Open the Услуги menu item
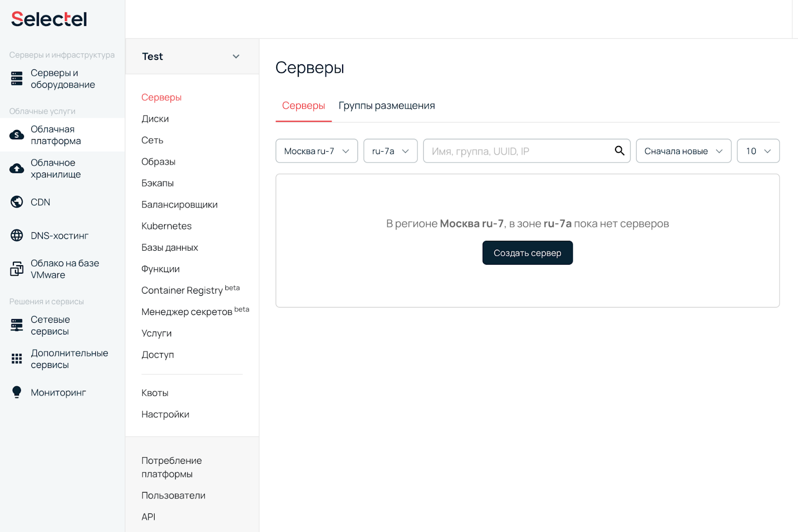 pos(157,333)
